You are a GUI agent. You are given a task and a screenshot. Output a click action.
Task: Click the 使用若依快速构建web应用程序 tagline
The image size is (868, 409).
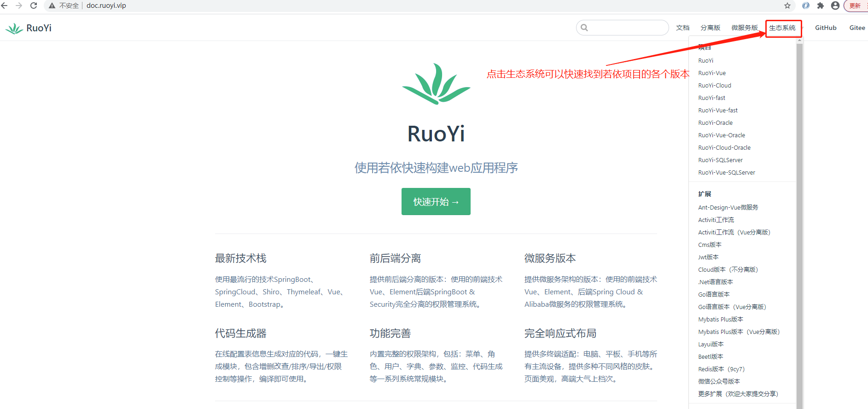click(x=436, y=168)
